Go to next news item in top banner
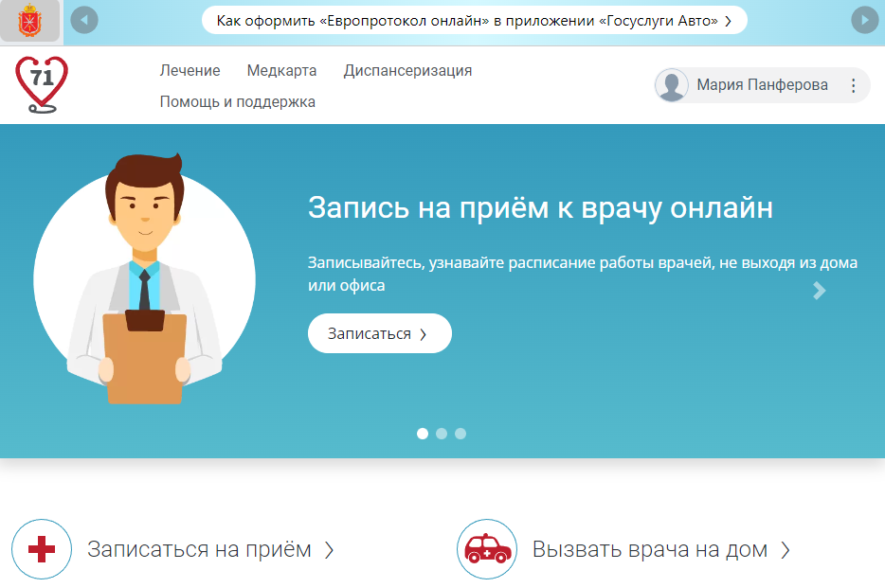Screen dimensions: 885x588 click(x=864, y=20)
